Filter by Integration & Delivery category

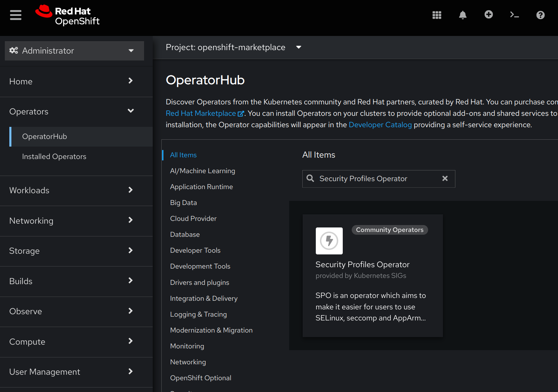204,298
